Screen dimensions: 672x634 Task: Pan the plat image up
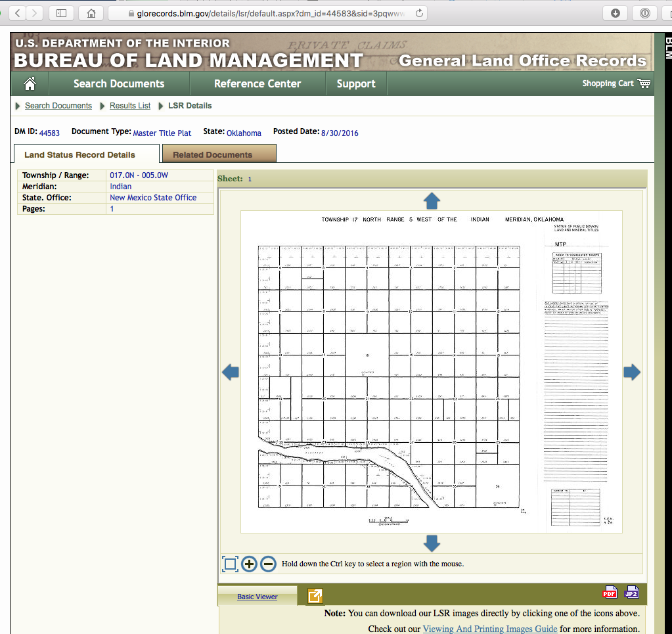click(x=432, y=200)
